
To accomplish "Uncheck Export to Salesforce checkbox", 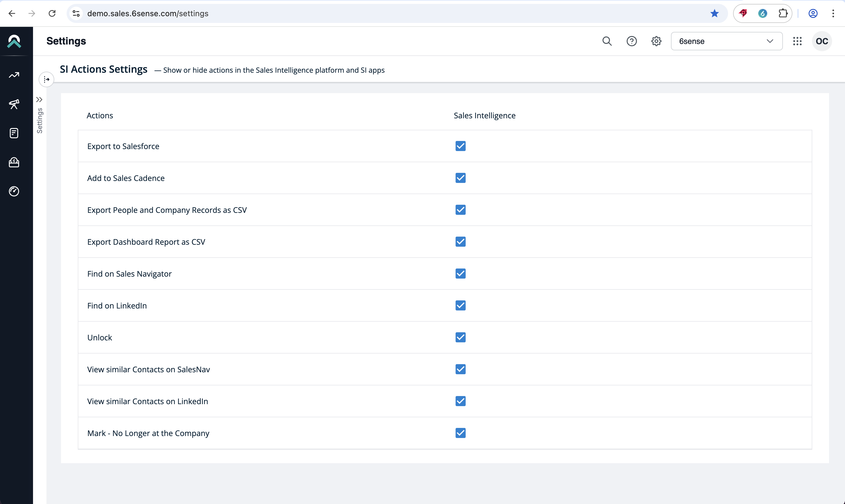I will click(460, 146).
